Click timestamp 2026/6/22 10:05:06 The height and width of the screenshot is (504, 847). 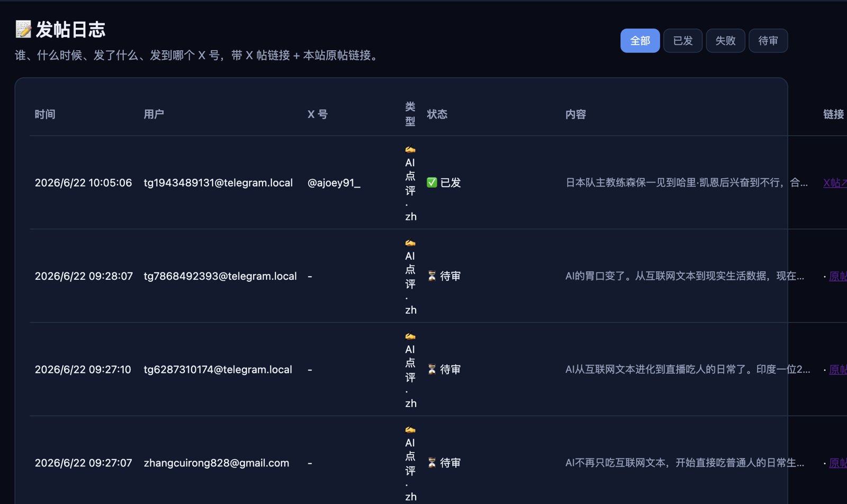click(83, 182)
